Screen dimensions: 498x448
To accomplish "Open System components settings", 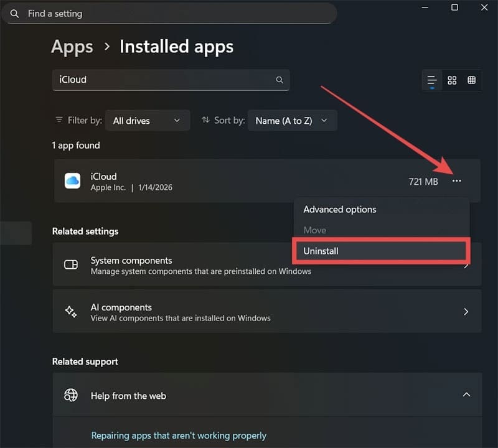I will (267, 264).
